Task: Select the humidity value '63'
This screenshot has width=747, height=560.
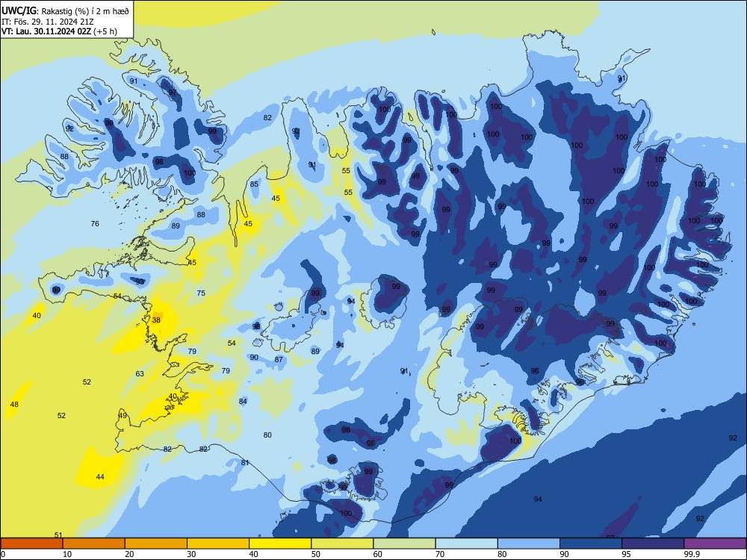Action: [140, 374]
